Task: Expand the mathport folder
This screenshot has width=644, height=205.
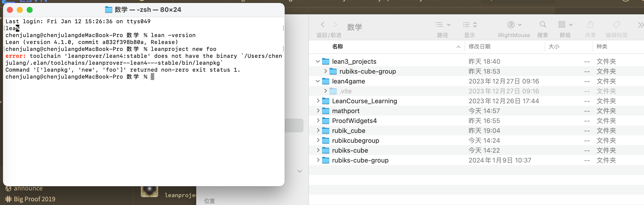Action: click(x=318, y=111)
